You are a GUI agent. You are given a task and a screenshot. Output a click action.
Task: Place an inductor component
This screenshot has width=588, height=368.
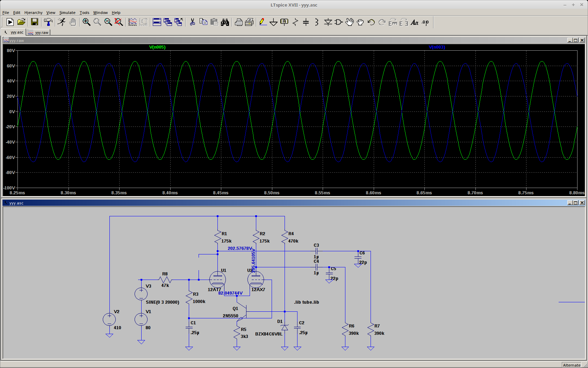pos(317,22)
